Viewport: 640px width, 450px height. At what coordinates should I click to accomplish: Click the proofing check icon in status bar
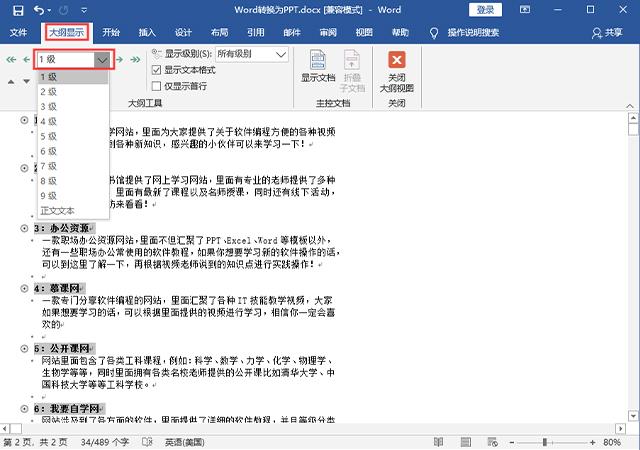(x=147, y=442)
